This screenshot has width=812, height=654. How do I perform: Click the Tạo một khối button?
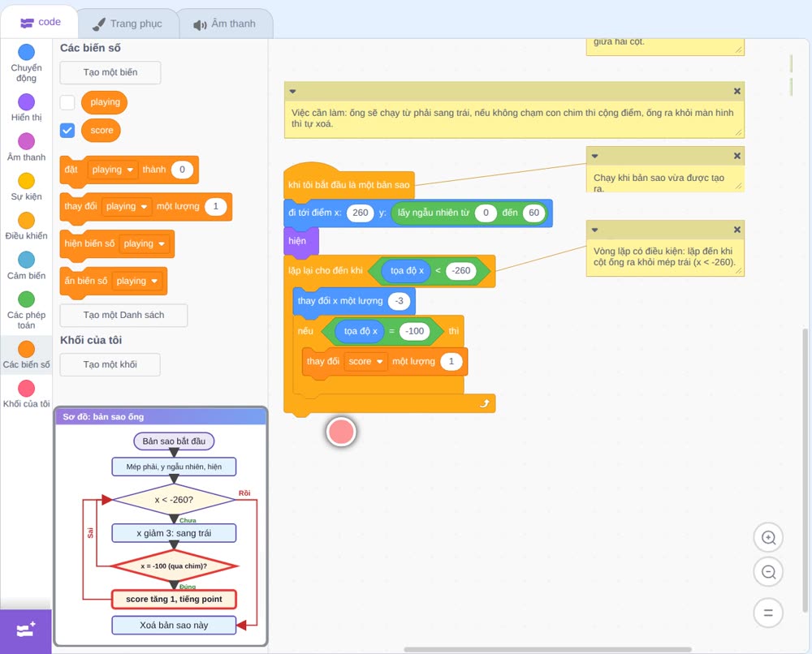[x=110, y=365]
